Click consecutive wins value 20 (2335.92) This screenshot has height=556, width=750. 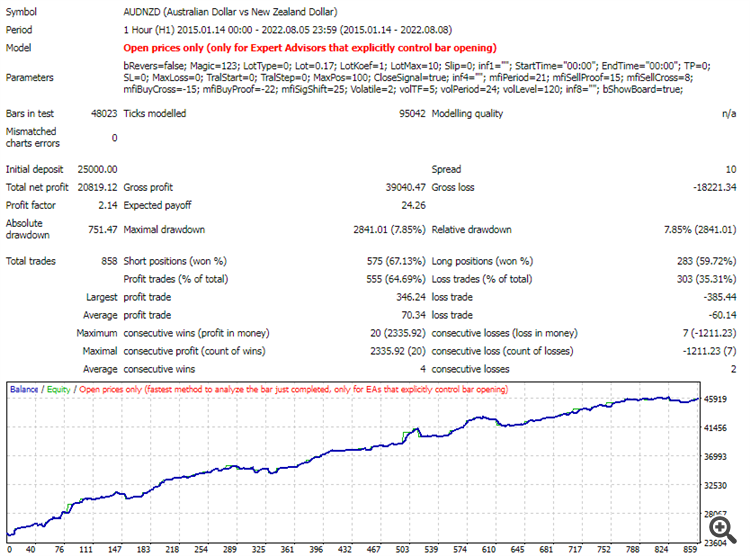click(x=397, y=334)
